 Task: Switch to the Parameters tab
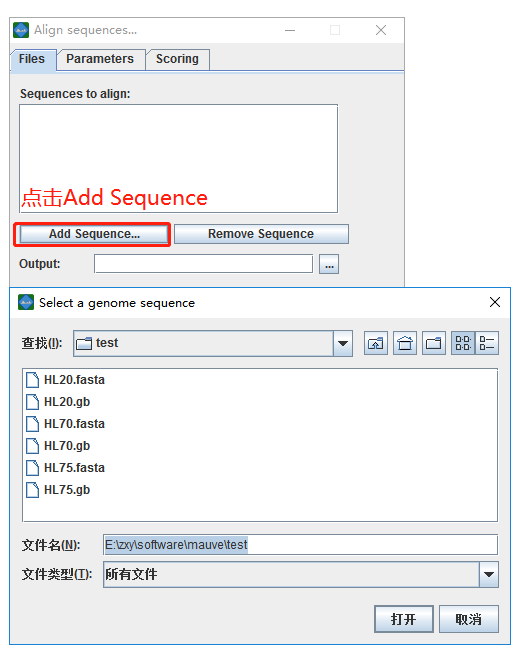point(100,59)
